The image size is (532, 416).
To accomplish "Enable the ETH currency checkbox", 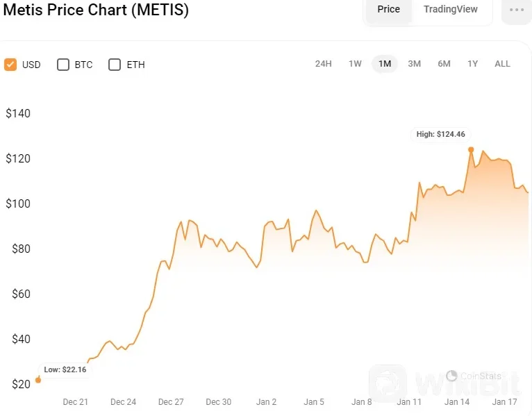I will [x=115, y=65].
